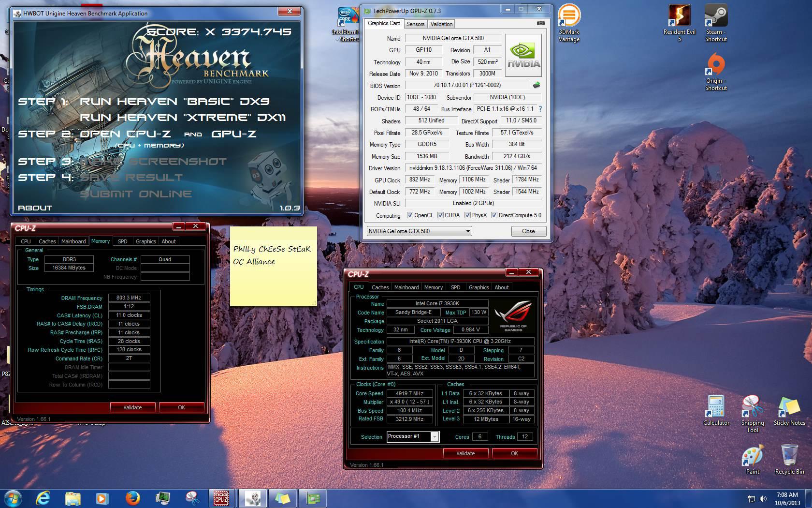Toggle the PhysX checkbox in GPU-Z
The height and width of the screenshot is (508, 812).
[x=467, y=215]
